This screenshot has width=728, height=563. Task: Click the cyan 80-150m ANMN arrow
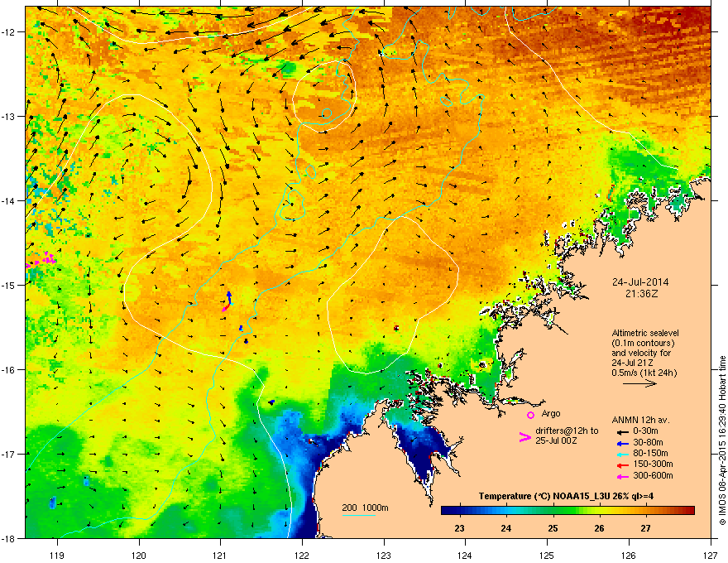tap(622, 454)
